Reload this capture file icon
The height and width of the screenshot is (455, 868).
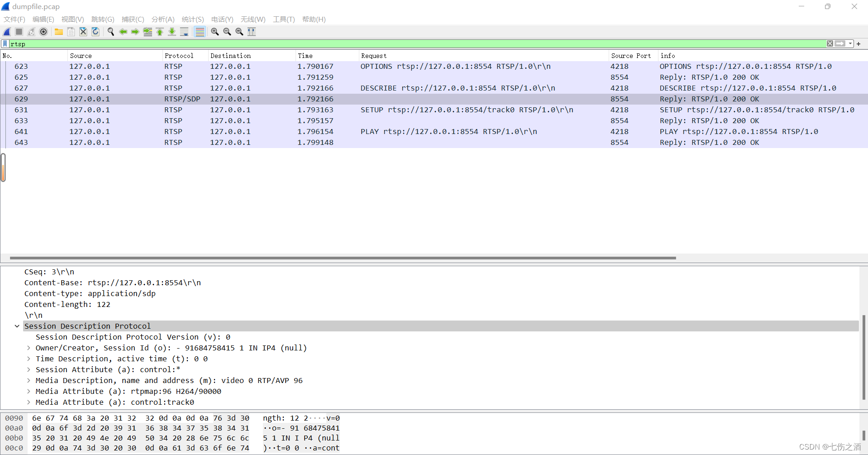pos(95,32)
